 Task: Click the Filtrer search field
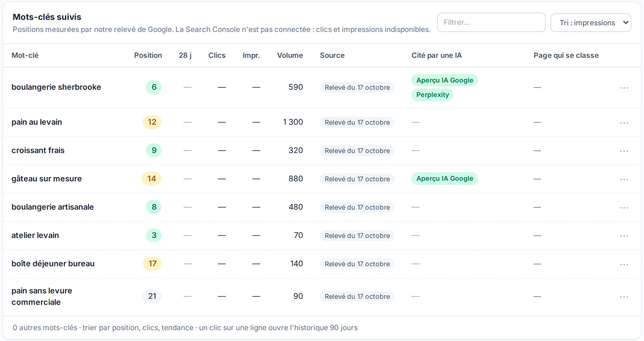point(491,22)
